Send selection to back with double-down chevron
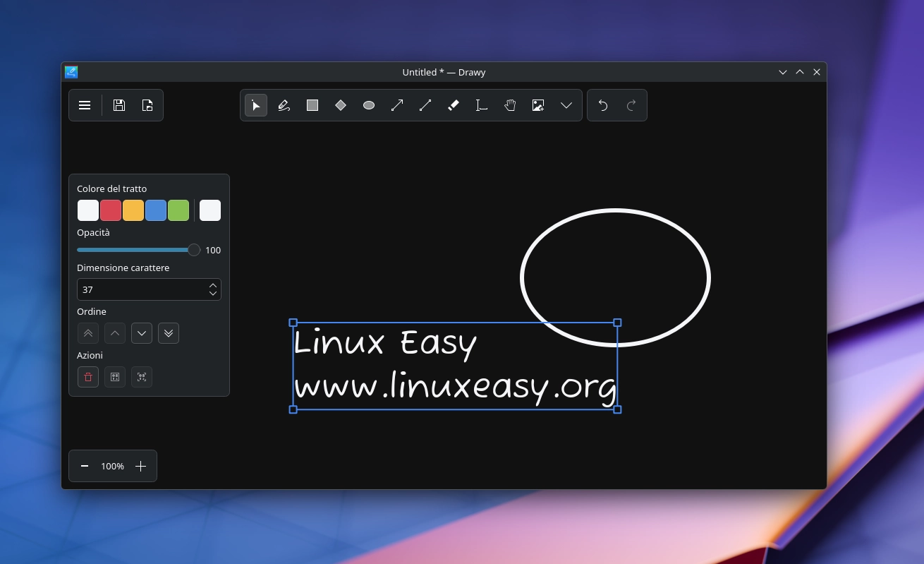The image size is (924, 564). [169, 333]
